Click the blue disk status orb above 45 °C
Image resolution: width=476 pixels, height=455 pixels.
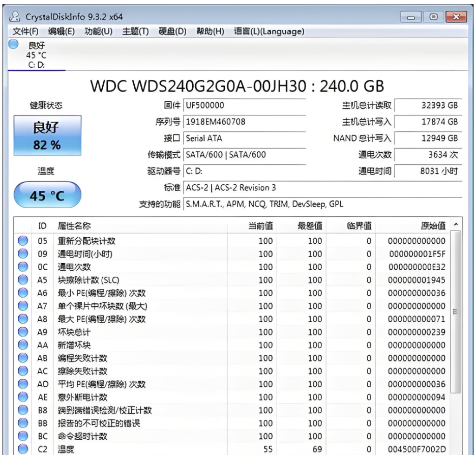[14, 44]
